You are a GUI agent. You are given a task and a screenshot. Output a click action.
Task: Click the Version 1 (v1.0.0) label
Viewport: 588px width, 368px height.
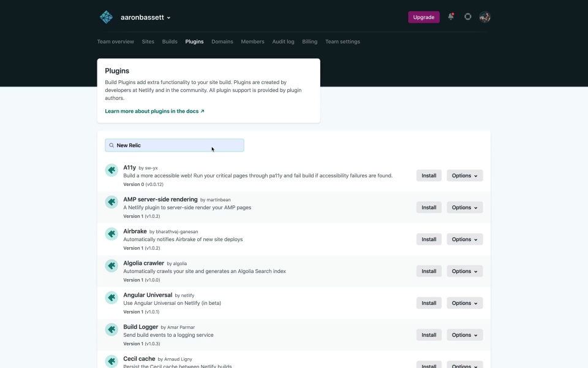[141, 280]
